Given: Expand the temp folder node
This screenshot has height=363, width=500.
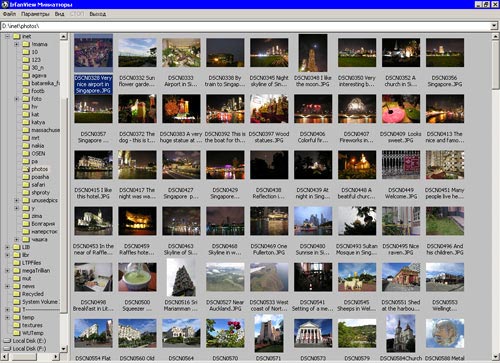Looking at the screenshot, I should pos(7,317).
